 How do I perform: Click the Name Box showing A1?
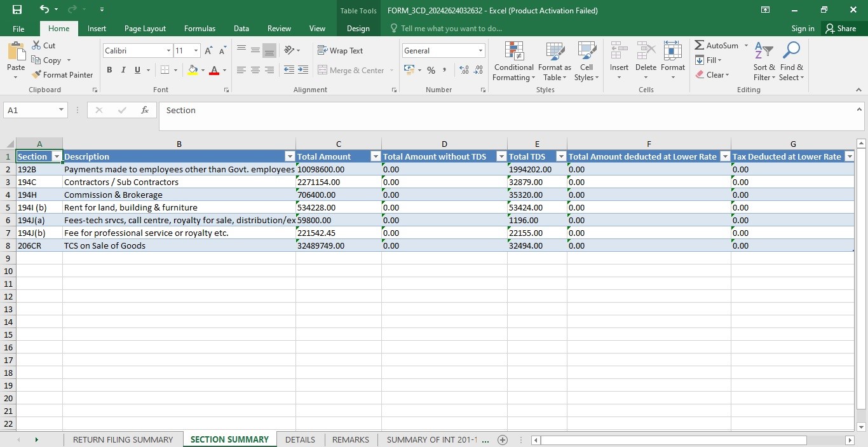coord(36,110)
